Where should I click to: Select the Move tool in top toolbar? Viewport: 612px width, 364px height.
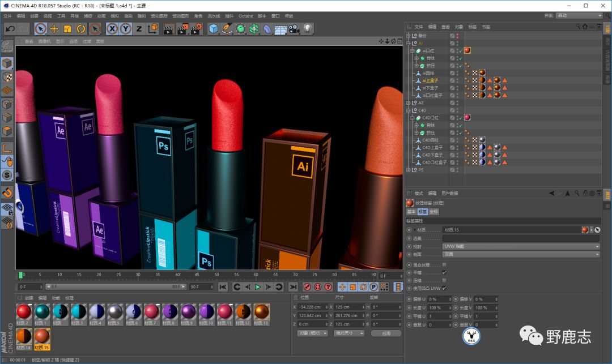[x=54, y=28]
